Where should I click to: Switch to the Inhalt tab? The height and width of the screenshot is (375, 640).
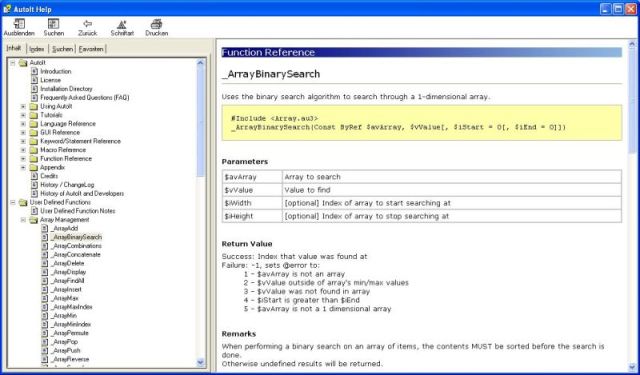14,48
